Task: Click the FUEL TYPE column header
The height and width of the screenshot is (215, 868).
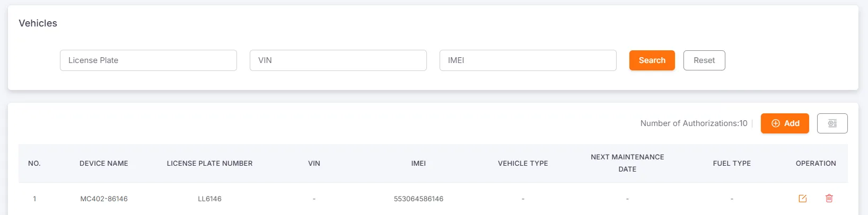Action: (732, 164)
